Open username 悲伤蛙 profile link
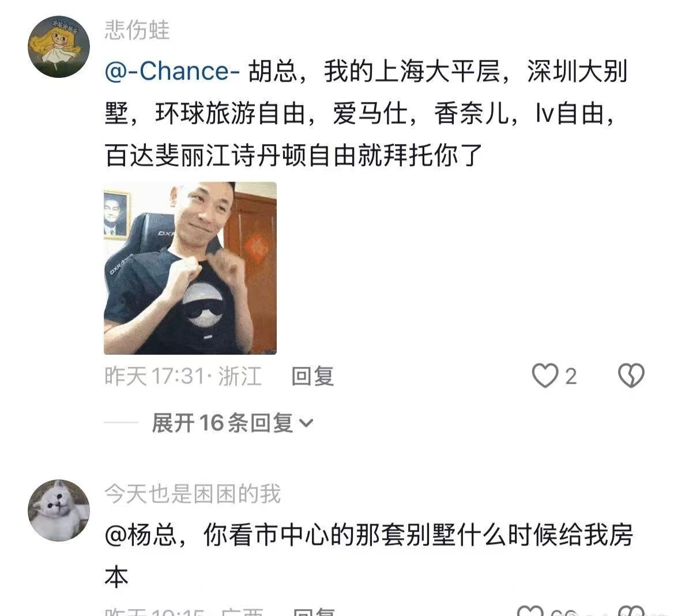This screenshot has height=616, width=674. point(137,30)
